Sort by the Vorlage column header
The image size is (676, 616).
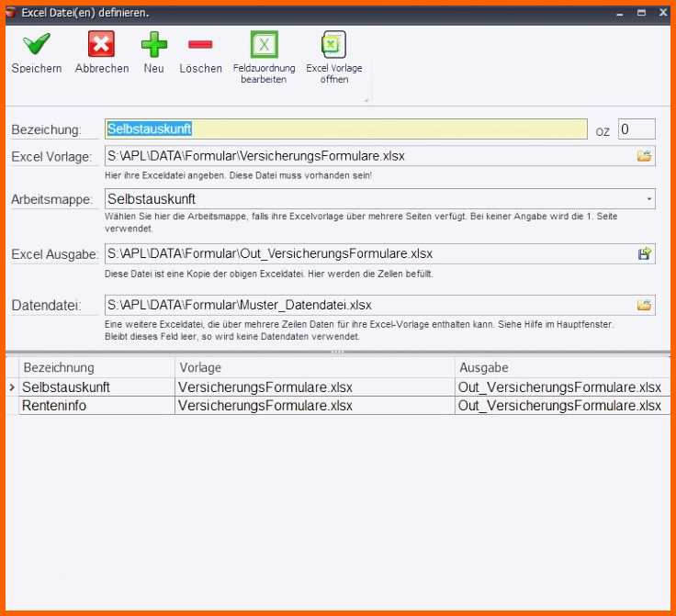(x=312, y=367)
